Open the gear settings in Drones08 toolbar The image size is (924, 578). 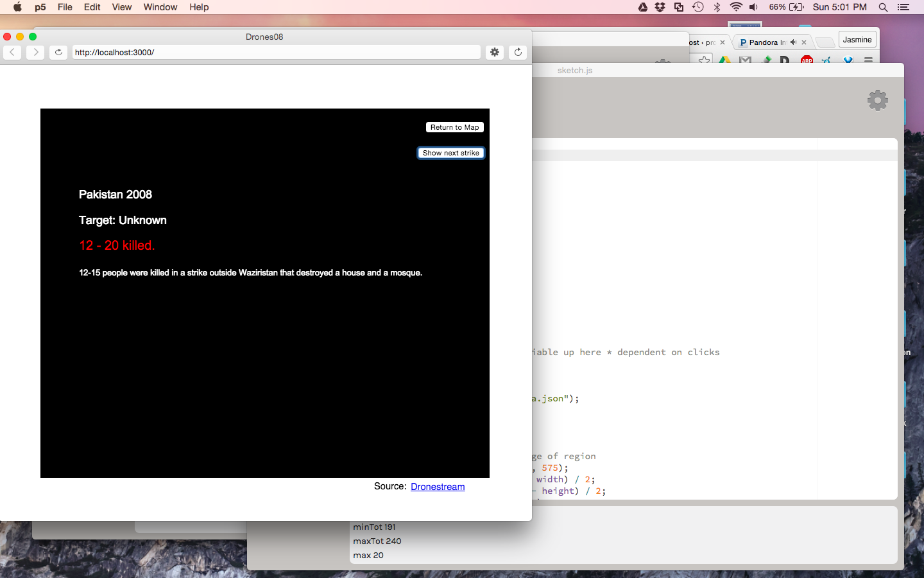495,52
